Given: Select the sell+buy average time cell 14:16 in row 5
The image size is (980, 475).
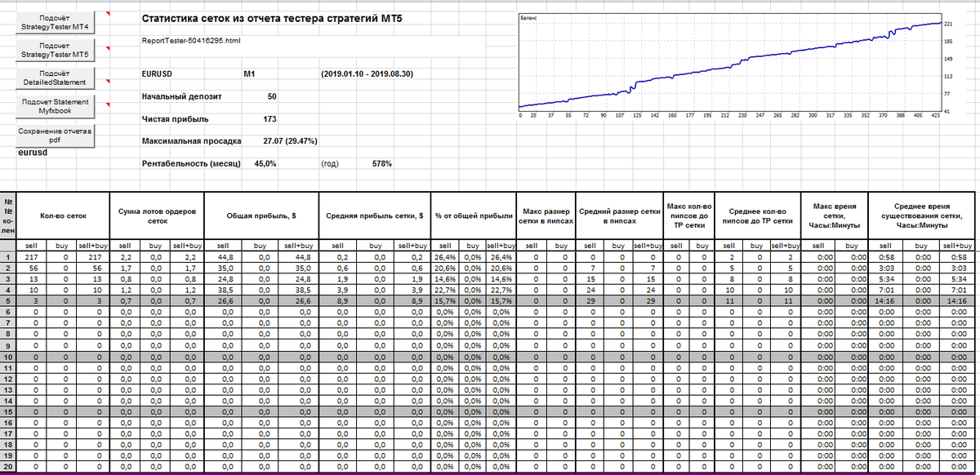Looking at the screenshot, I should (957, 301).
